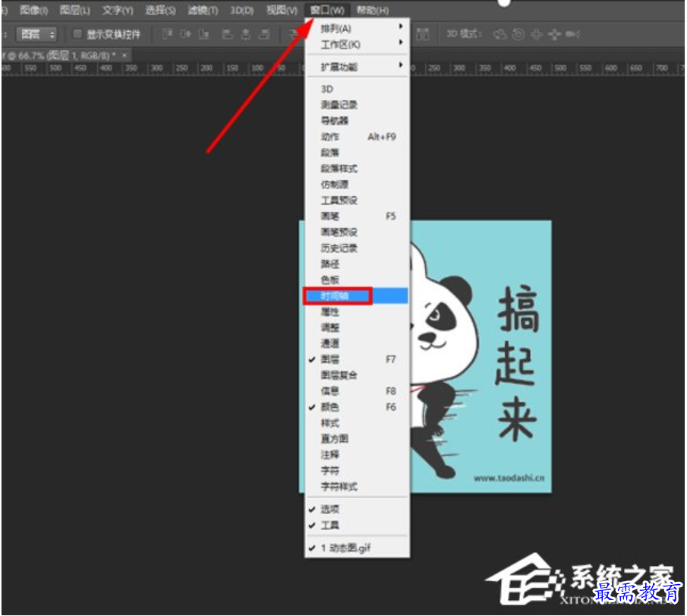Open the 视图(V) menu
This screenshot has width=687, height=616.
(282, 10)
